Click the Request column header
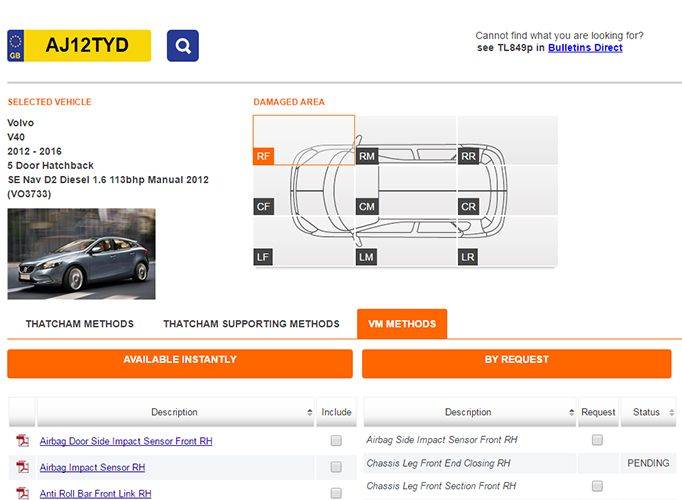The width and height of the screenshot is (682, 500). 598,412
